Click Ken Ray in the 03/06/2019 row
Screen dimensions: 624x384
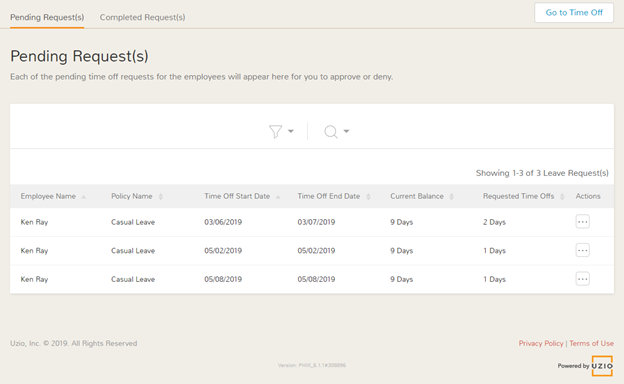pos(34,222)
